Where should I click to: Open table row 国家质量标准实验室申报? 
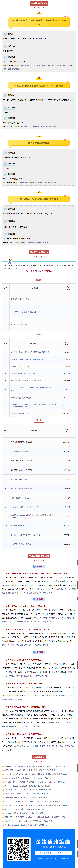click(39, 299)
